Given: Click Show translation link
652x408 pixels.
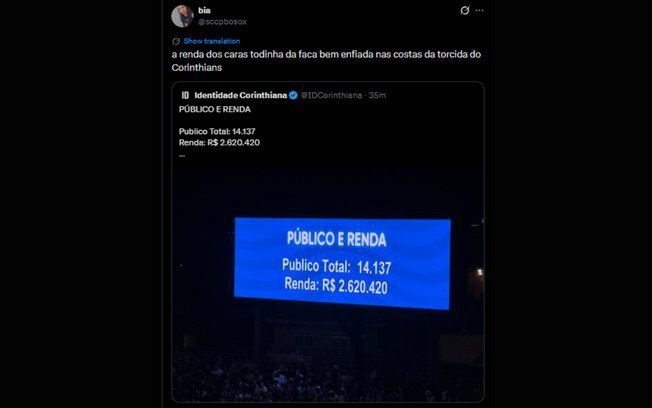Looking at the screenshot, I should click(x=212, y=41).
